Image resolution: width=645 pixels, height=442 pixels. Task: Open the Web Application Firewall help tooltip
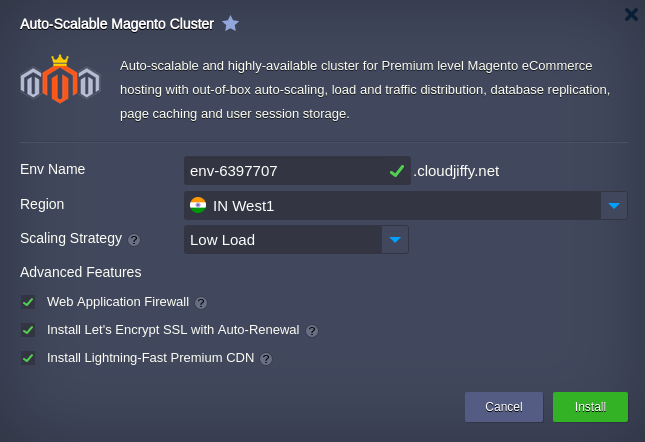201,303
